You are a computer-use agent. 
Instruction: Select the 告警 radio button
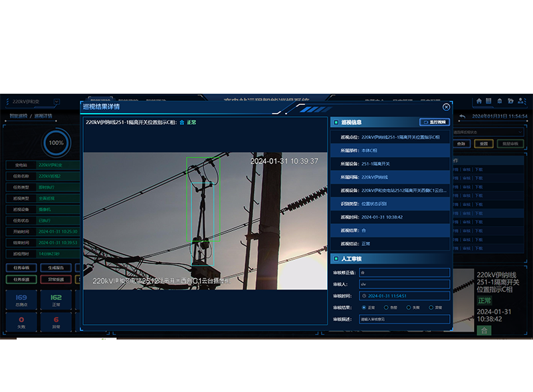[385, 307]
